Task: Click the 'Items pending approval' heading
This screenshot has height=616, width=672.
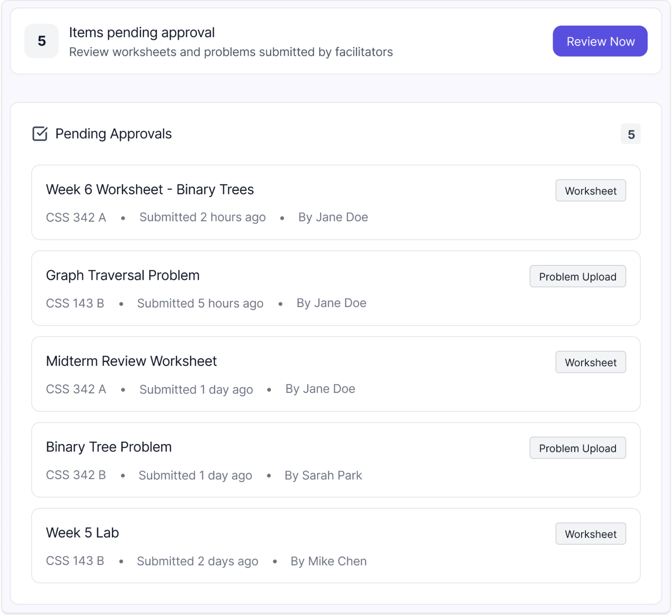Action: point(142,32)
